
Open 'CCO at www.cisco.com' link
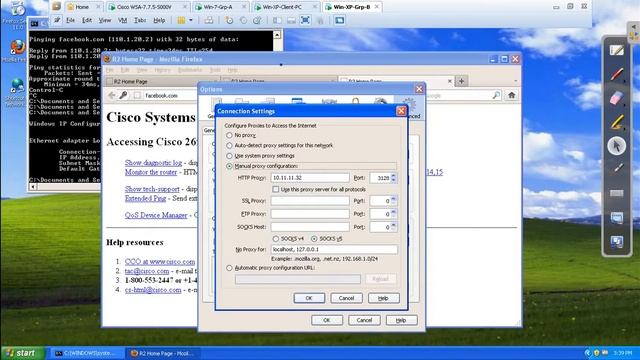[x=160, y=262]
